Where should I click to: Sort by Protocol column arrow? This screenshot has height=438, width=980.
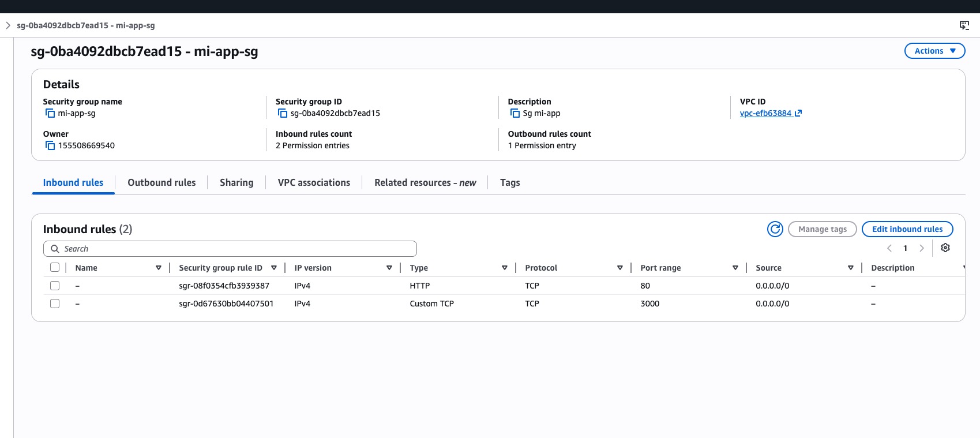(620, 268)
